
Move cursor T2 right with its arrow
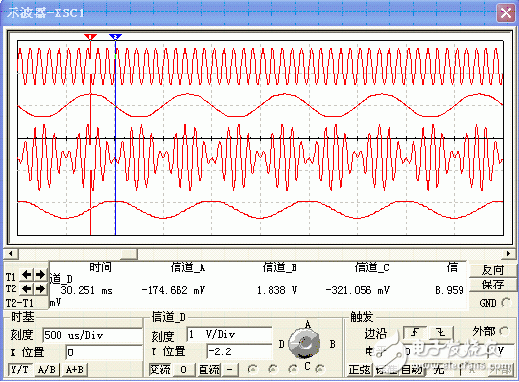pos(40,289)
